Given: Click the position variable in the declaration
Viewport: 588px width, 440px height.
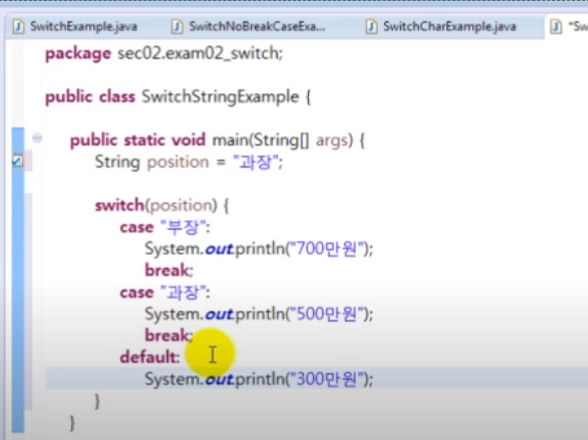Looking at the screenshot, I should tap(178, 162).
